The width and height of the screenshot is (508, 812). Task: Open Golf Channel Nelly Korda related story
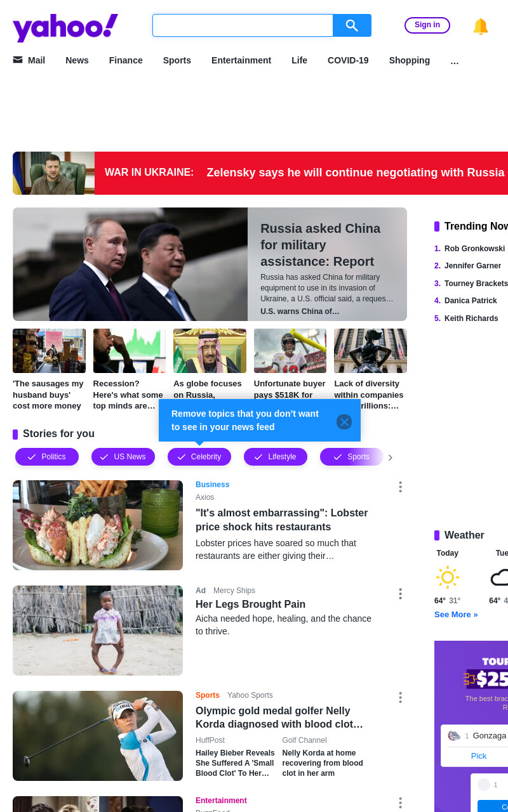pyautogui.click(x=323, y=763)
